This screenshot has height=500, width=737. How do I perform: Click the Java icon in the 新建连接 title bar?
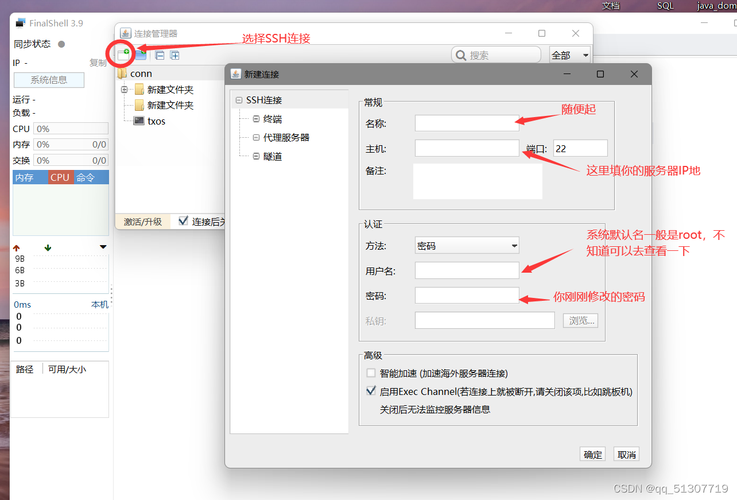[x=235, y=74]
